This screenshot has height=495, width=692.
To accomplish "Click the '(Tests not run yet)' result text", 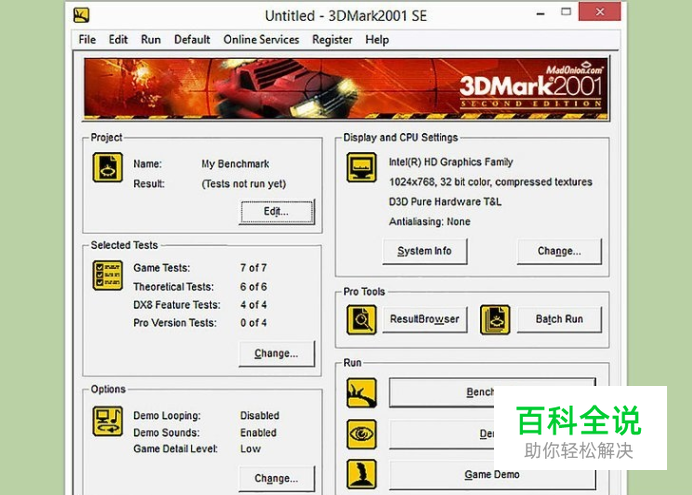I will [244, 184].
